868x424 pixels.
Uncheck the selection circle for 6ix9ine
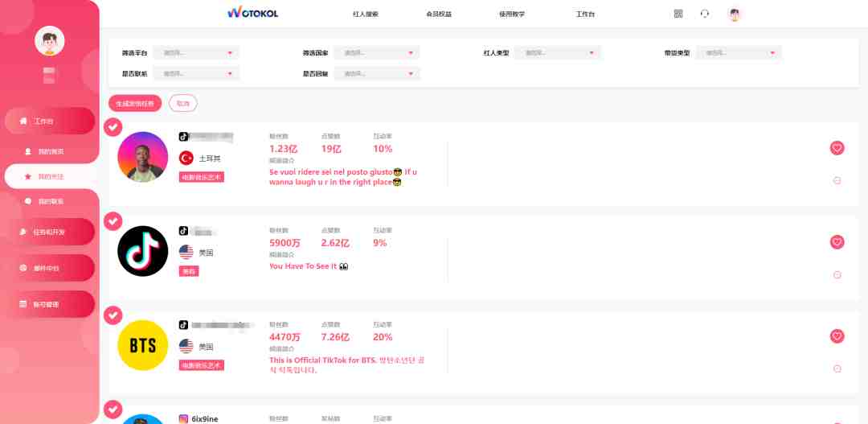pos(113,410)
